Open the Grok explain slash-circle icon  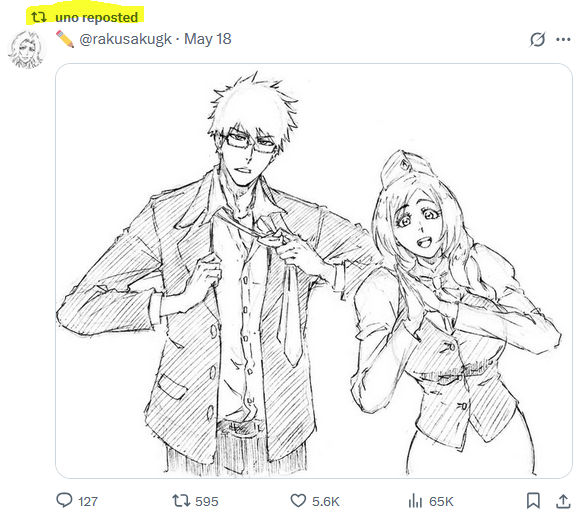pos(537,39)
